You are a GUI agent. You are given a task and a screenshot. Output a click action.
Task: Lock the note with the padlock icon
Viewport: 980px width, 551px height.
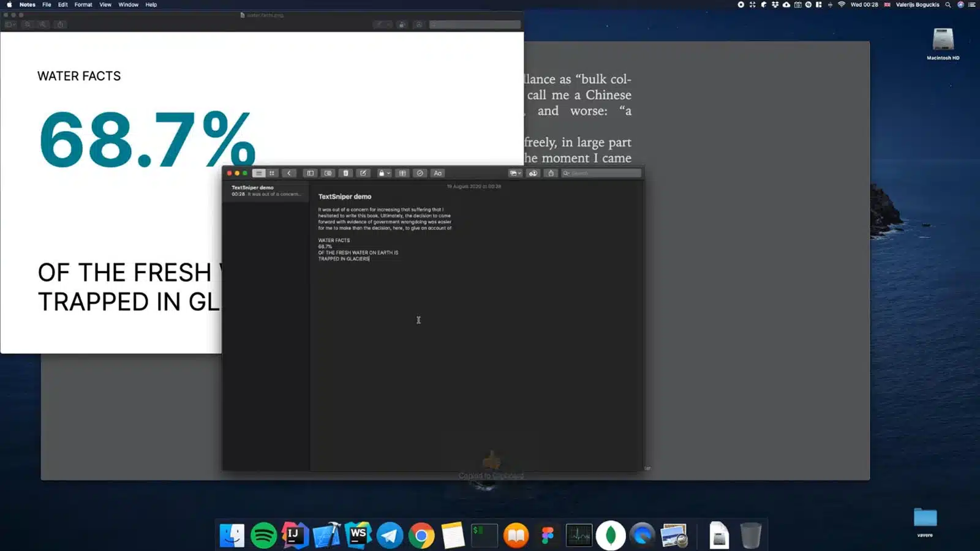(380, 173)
